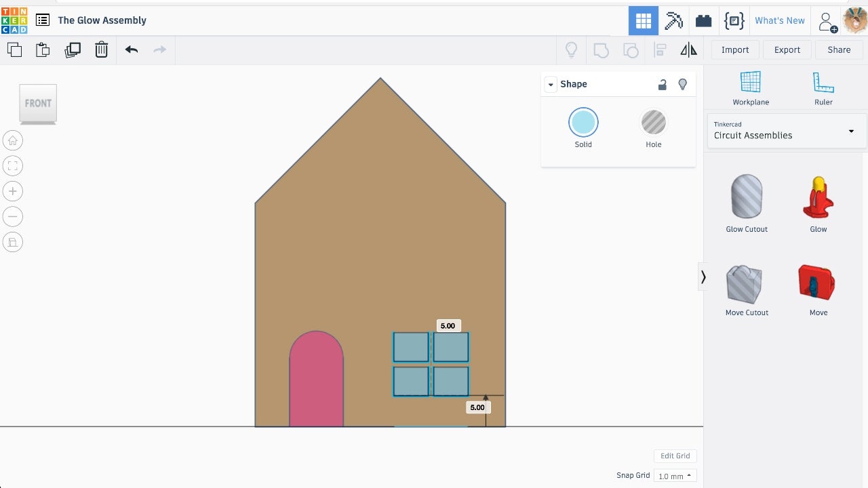
Task: Click the Home view button
Action: pos(13,140)
